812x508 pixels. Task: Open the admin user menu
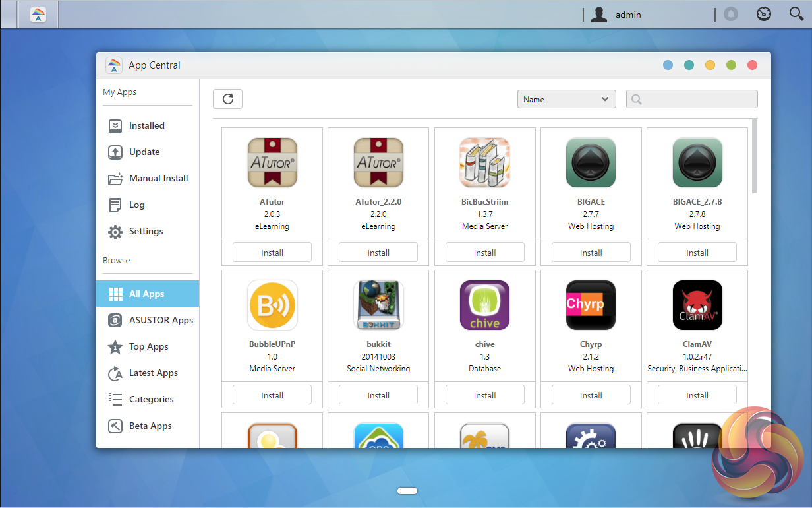coord(616,15)
